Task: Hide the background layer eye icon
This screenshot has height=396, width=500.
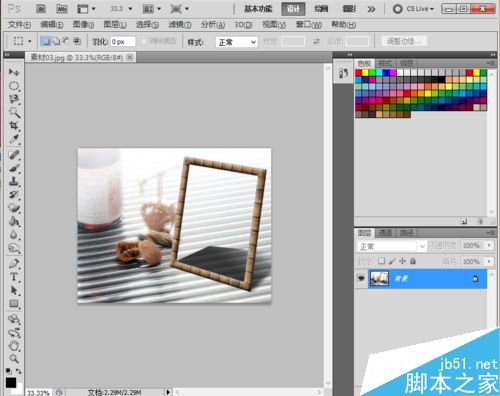Action: coord(361,278)
